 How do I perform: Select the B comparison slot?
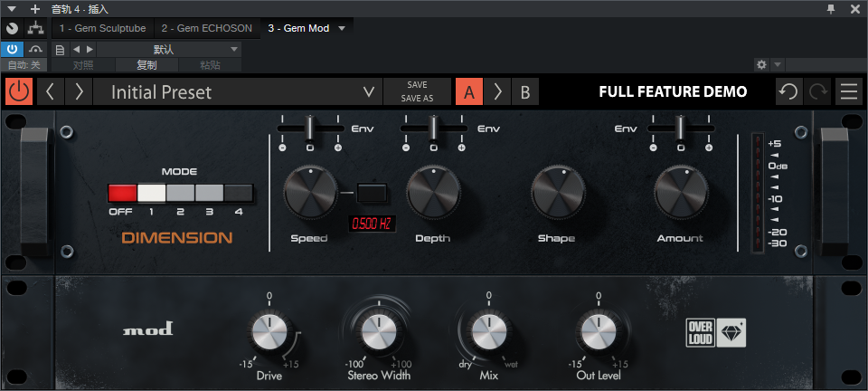[524, 91]
